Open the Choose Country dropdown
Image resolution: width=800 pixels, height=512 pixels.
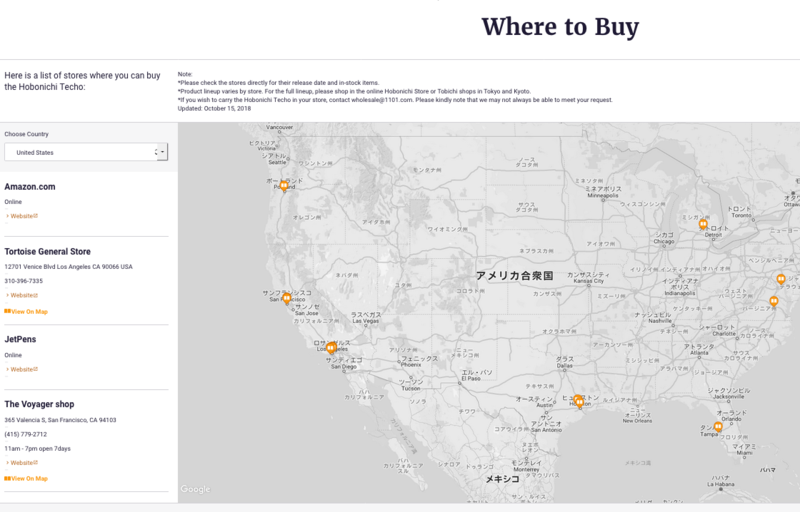(x=86, y=152)
